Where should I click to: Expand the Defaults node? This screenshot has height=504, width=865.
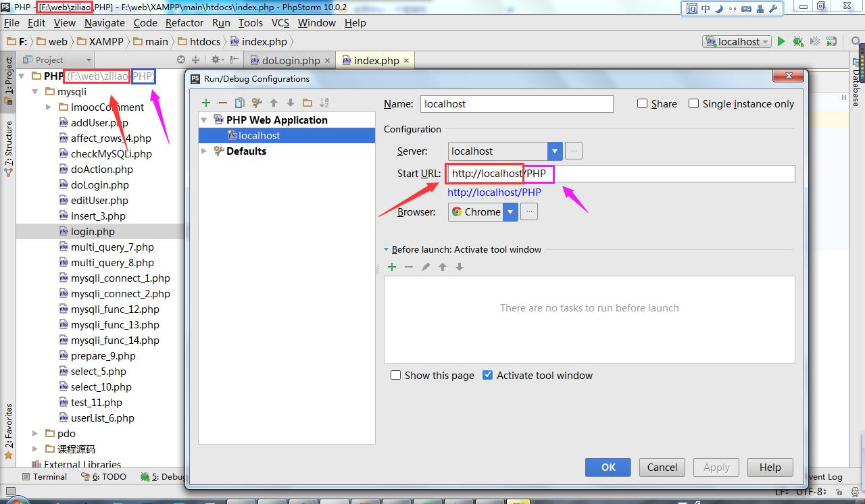[x=204, y=151]
